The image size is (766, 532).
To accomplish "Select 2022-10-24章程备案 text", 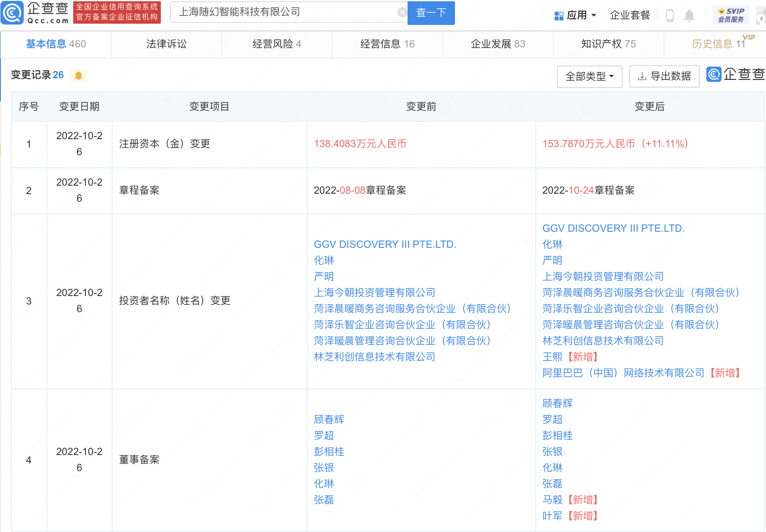I will click(x=588, y=190).
